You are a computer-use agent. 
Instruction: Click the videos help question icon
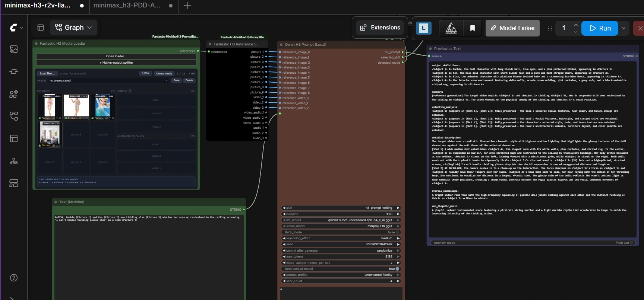(x=130, y=91)
